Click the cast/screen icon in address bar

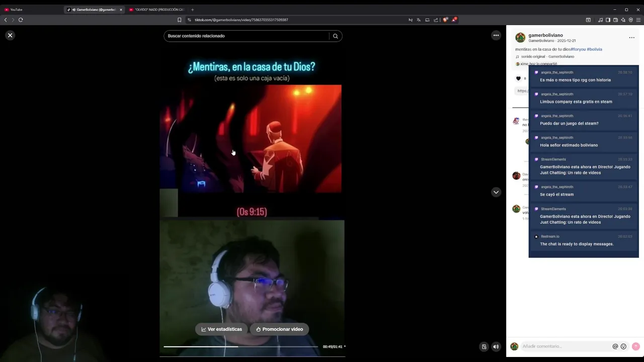pos(427,20)
